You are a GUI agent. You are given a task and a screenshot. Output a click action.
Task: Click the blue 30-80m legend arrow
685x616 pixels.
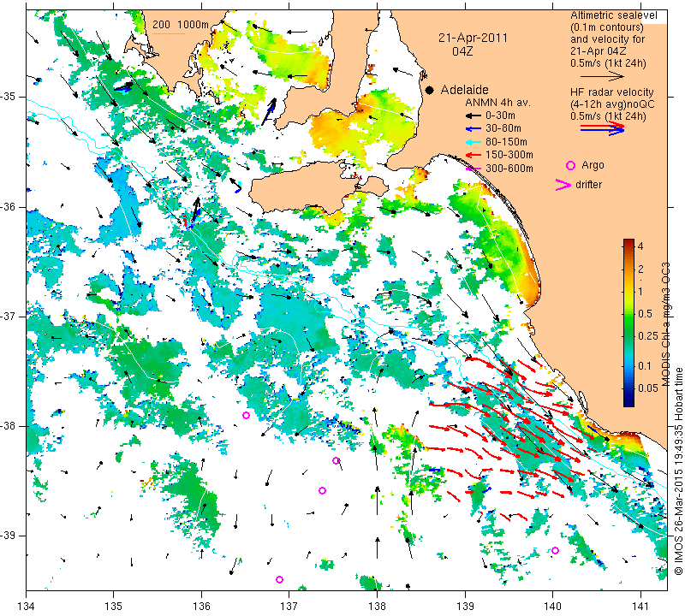pyautogui.click(x=473, y=129)
